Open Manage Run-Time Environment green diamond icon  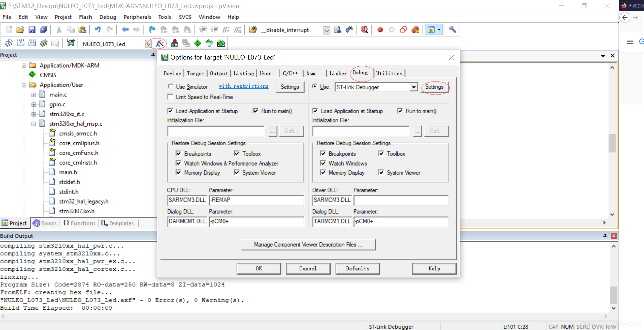pyautogui.click(x=198, y=43)
